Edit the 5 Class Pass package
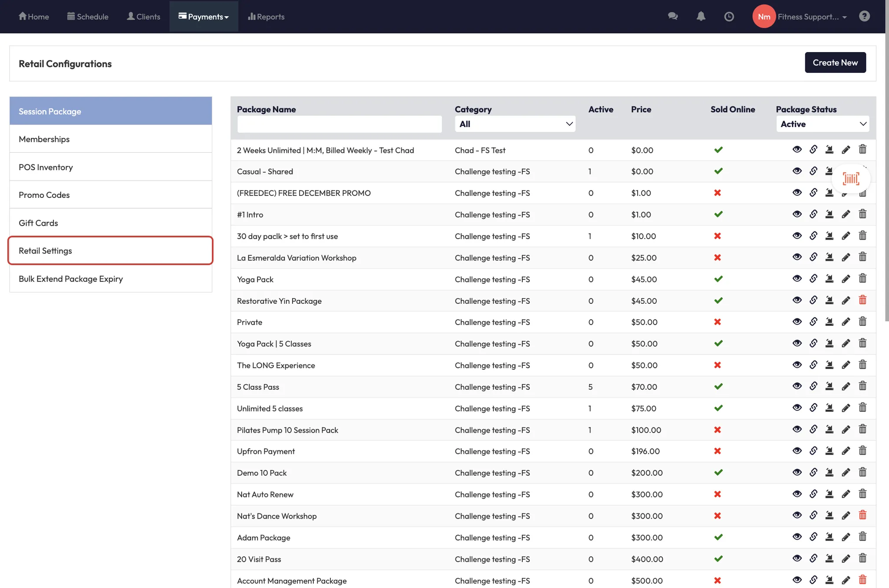Screen dimensions: 889x588 pos(846,387)
